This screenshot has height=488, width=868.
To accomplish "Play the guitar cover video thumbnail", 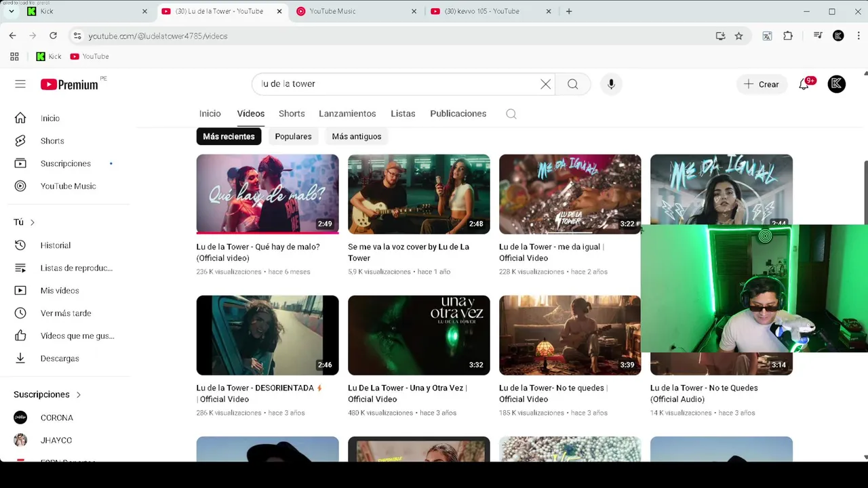I will [419, 194].
